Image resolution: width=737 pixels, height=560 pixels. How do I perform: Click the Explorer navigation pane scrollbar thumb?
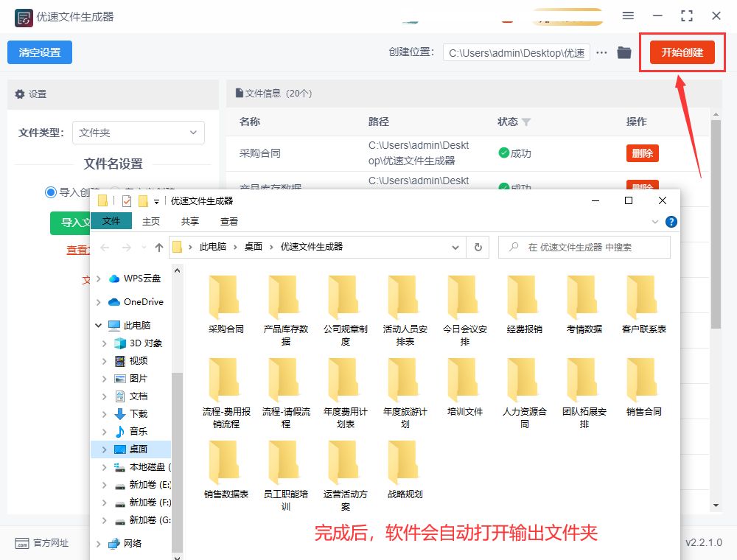click(177, 463)
